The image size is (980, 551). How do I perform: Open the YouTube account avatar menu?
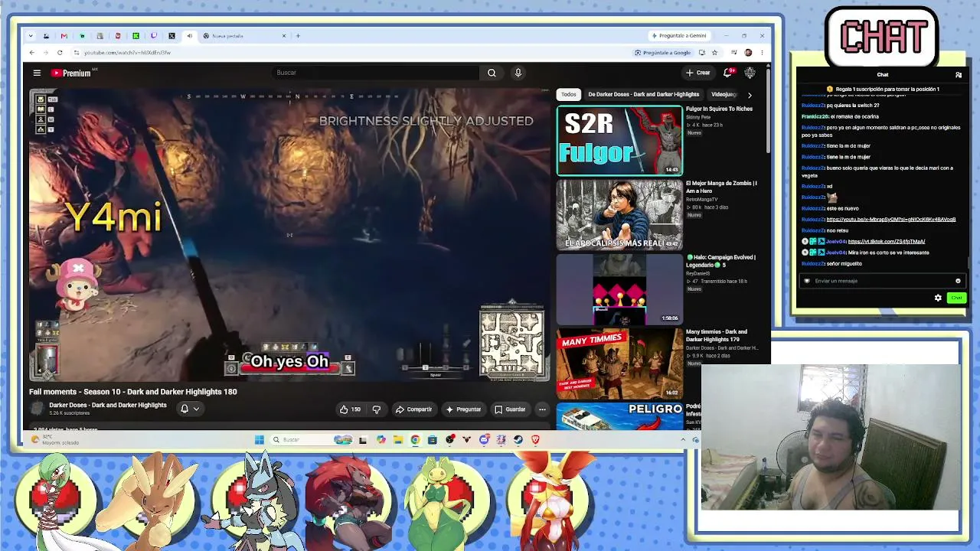pyautogui.click(x=750, y=73)
